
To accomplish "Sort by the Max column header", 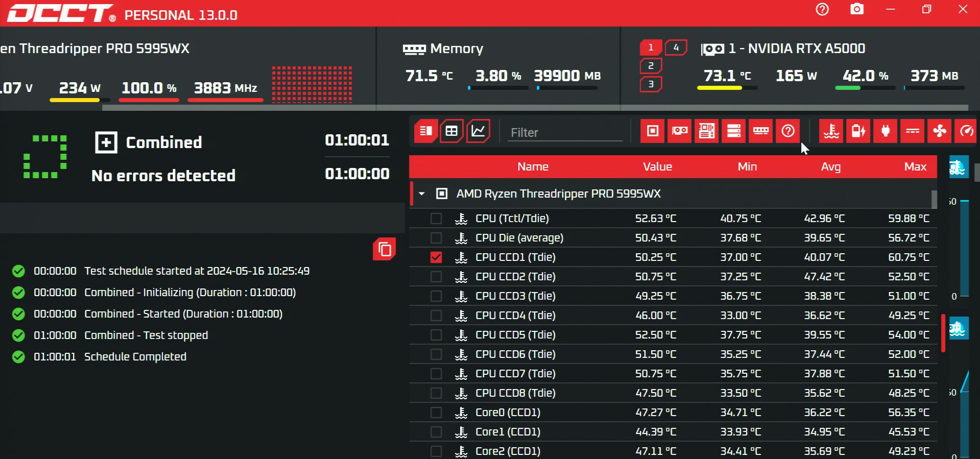I will pyautogui.click(x=915, y=167).
